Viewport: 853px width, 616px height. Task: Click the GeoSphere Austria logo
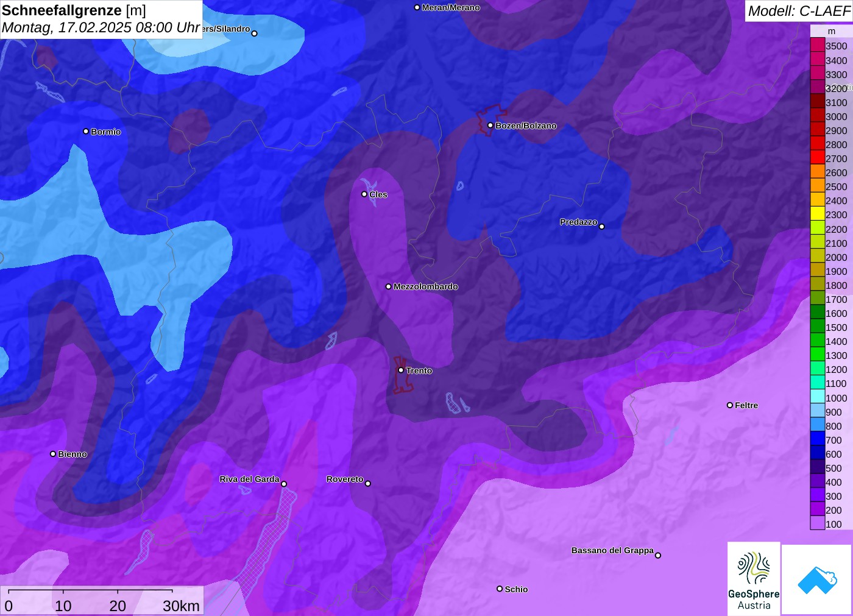(x=754, y=578)
